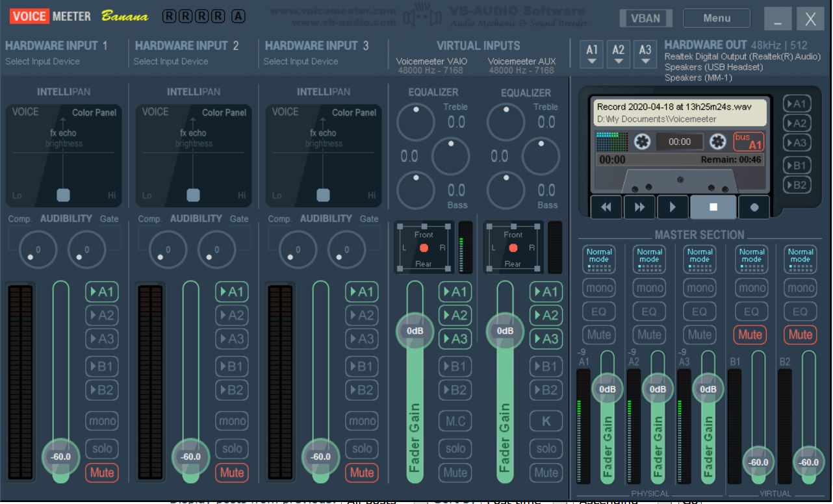Unmute Hardware Input 1
This screenshot has width=833, height=504.
tap(102, 472)
